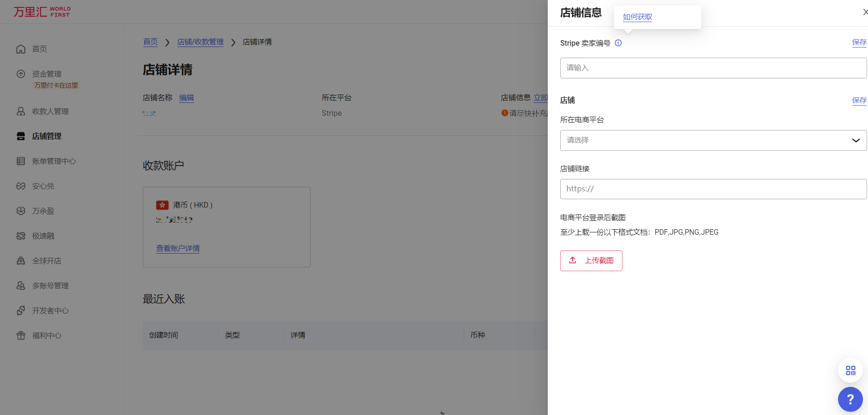Click 保存 next to Stripe 卖家编号
This screenshot has width=868, height=415.
click(859, 42)
